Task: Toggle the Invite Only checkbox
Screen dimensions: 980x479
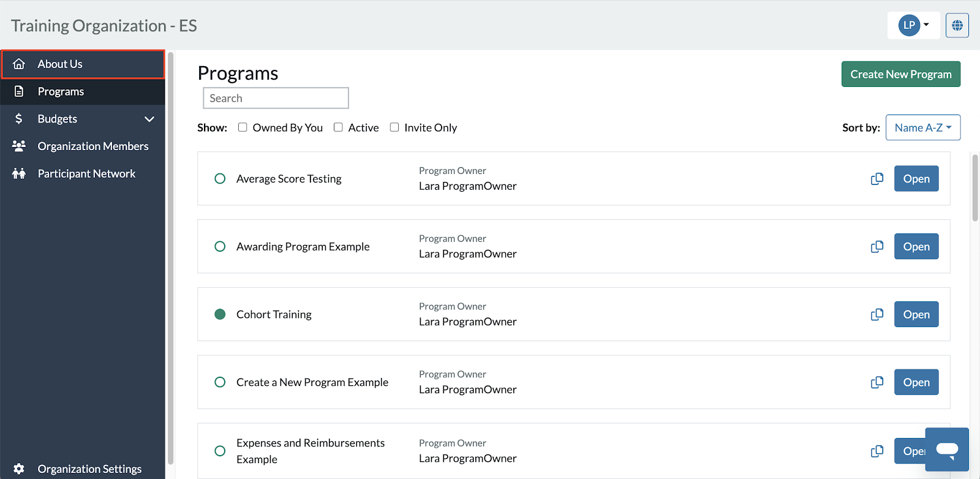Action: [x=394, y=127]
